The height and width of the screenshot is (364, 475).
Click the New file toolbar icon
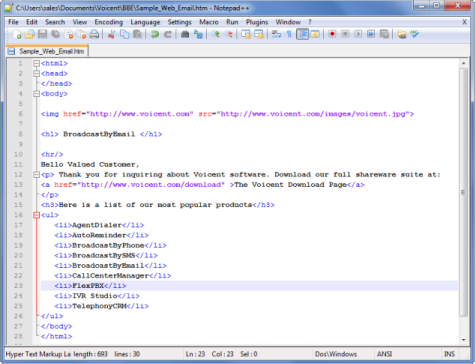click(x=17, y=34)
